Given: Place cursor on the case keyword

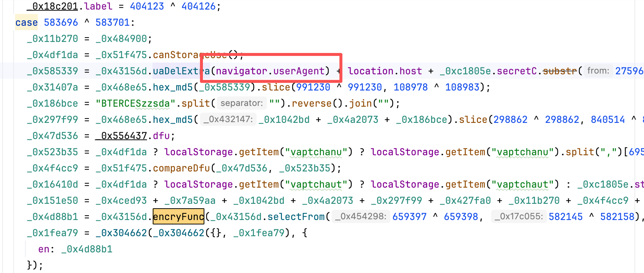Looking at the screenshot, I should 26,22.
